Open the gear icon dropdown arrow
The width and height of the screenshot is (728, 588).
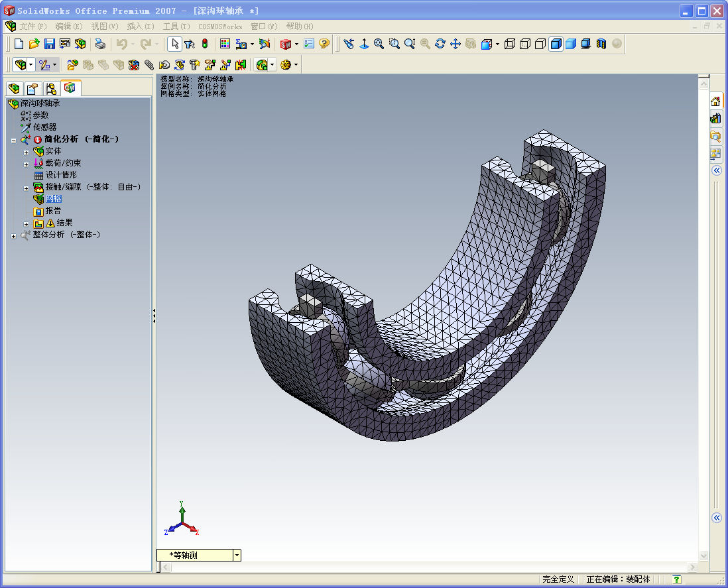coord(296,65)
